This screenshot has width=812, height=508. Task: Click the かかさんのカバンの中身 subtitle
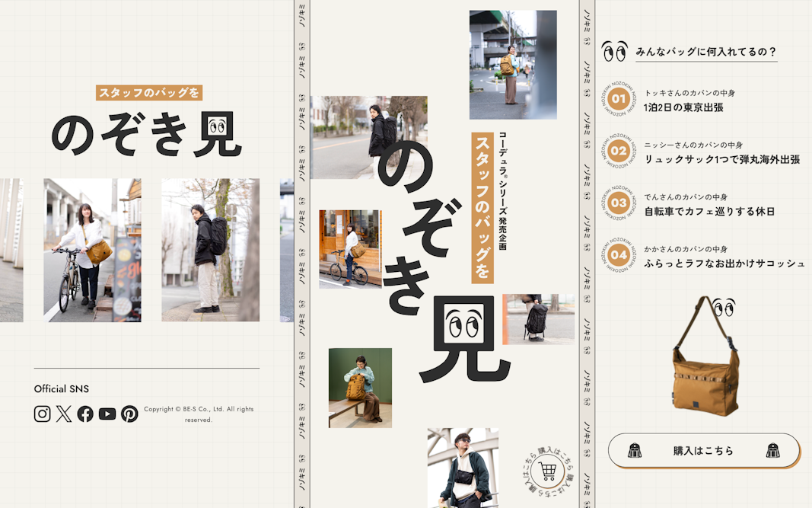tap(686, 249)
